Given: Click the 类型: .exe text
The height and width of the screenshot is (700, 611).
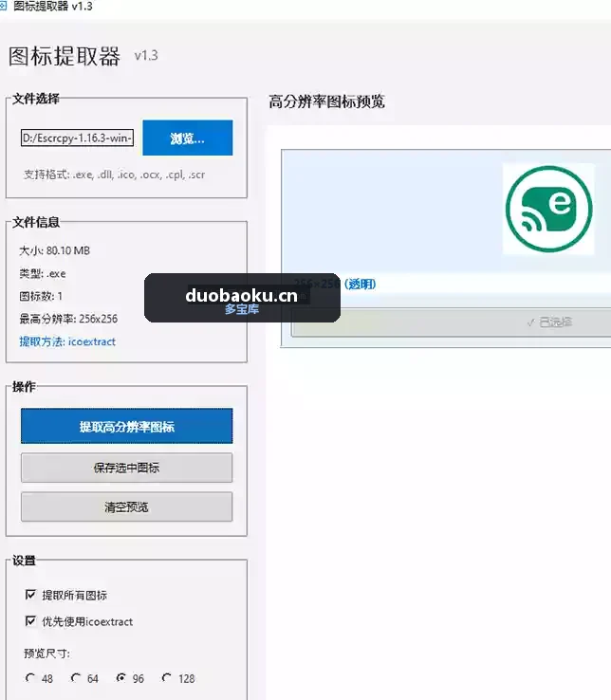Looking at the screenshot, I should pos(43,274).
